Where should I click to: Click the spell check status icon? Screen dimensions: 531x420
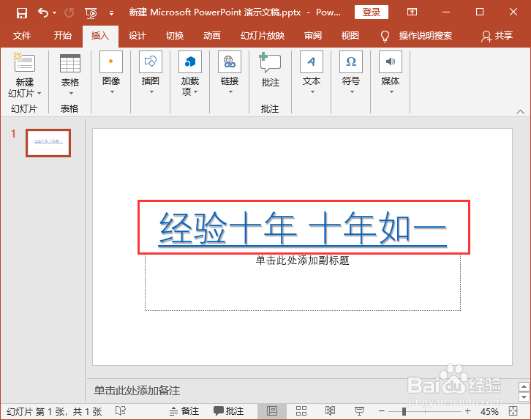click(121, 411)
